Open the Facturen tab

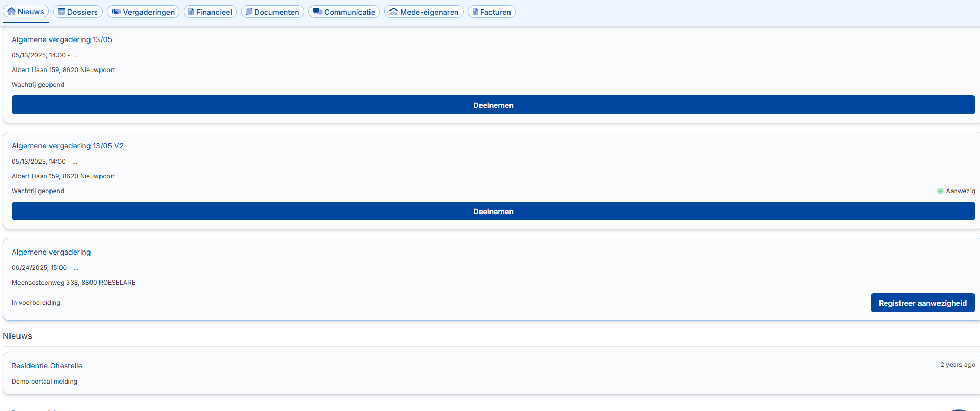[x=492, y=12]
